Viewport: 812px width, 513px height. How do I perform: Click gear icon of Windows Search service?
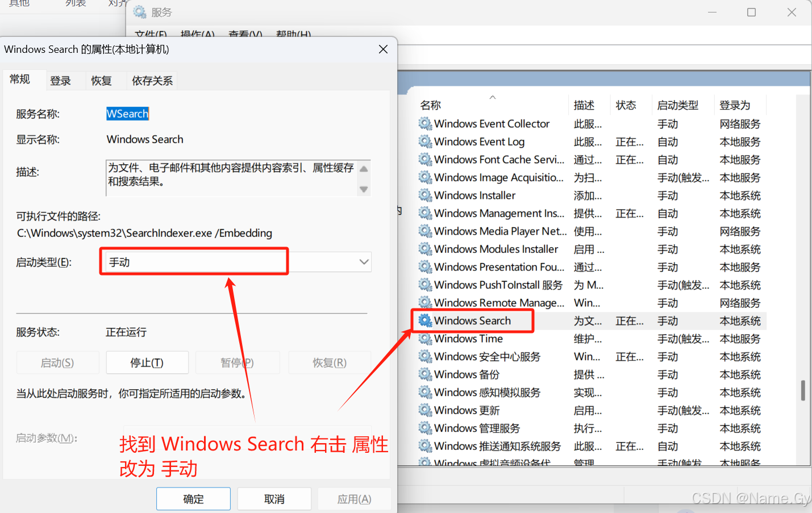pos(425,320)
